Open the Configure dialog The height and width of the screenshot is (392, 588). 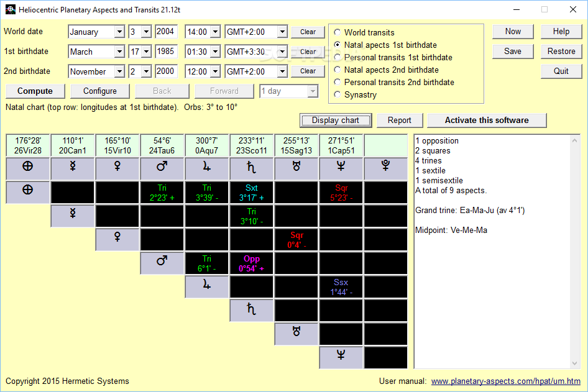99,91
